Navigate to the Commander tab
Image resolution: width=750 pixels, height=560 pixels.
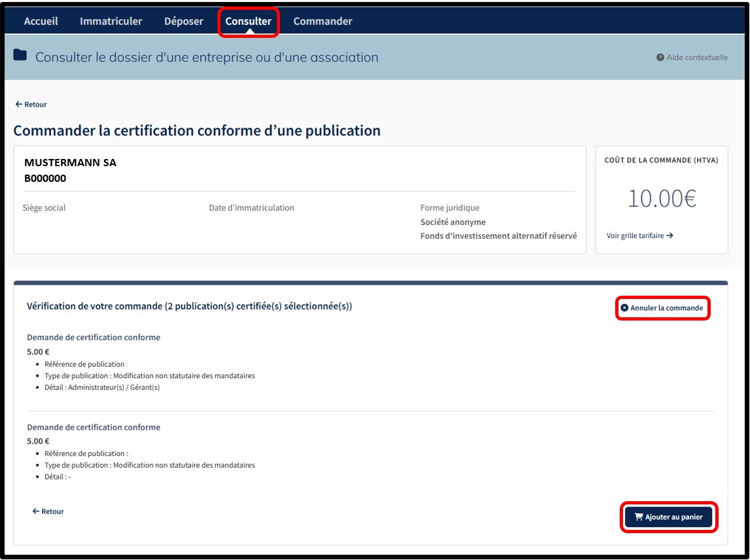323,22
